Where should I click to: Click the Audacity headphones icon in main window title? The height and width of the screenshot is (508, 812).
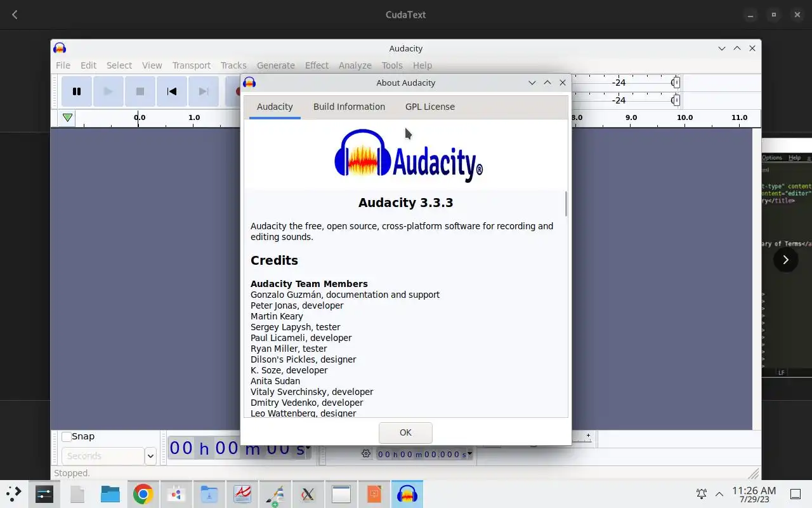coord(60,48)
